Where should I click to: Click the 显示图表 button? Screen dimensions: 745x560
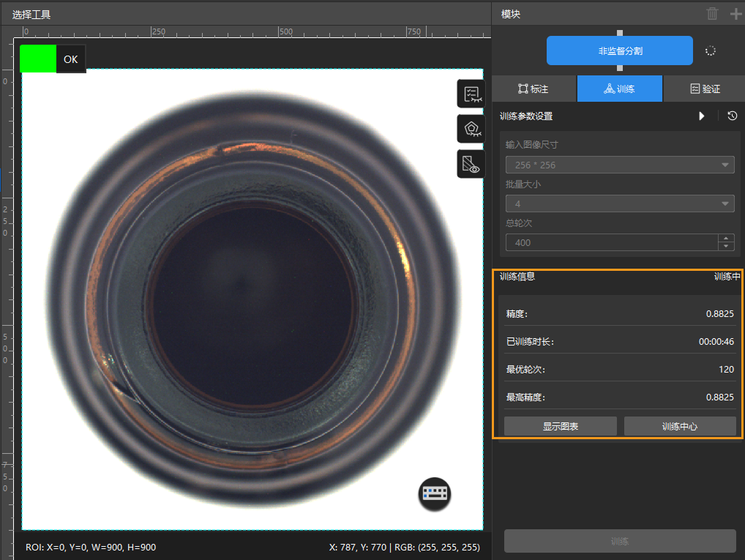[x=561, y=427]
